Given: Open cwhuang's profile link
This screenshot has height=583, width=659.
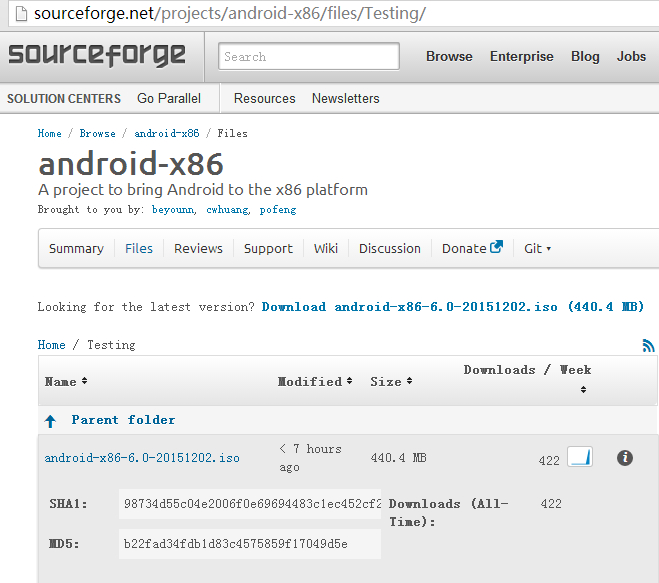Looking at the screenshot, I should tap(227, 210).
